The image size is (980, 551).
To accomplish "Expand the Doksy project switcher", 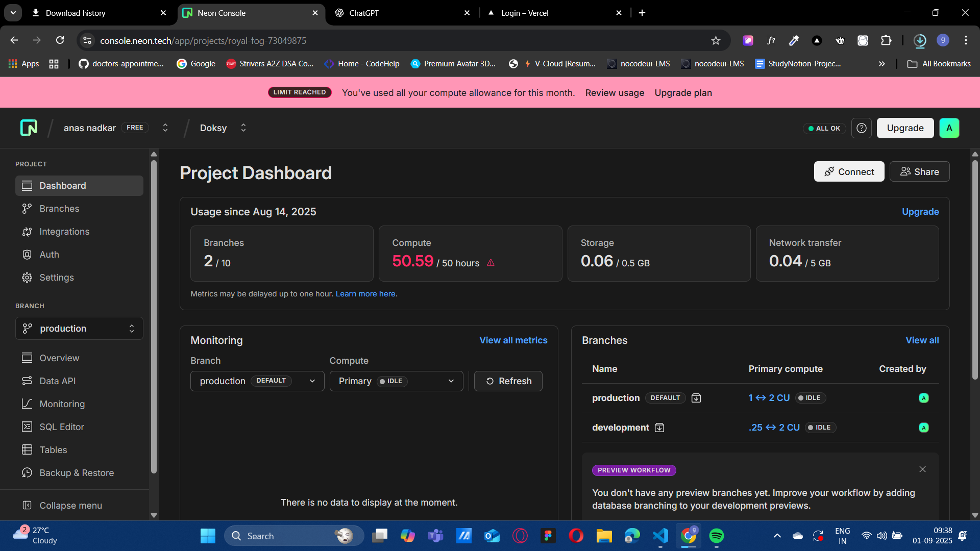I will (x=243, y=128).
